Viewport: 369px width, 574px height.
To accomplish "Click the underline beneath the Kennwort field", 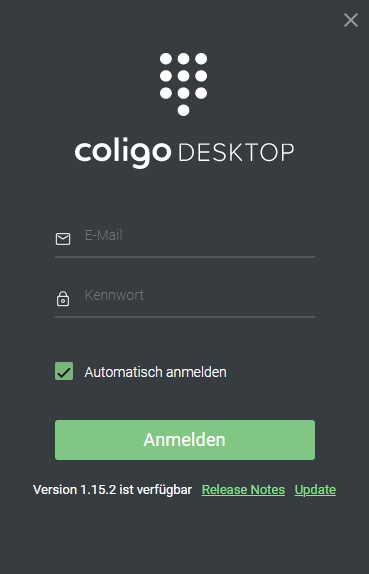I will pyautogui.click(x=185, y=317).
